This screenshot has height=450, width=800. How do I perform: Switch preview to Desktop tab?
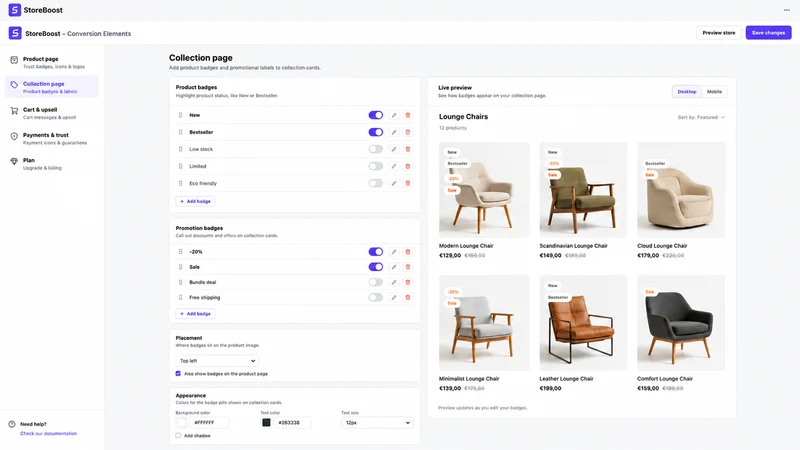click(x=687, y=91)
